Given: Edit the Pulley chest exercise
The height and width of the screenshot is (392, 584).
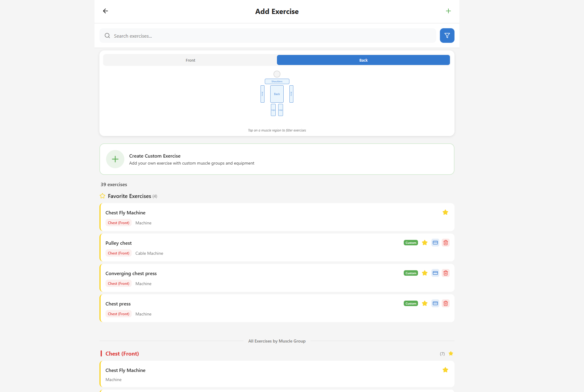Looking at the screenshot, I should point(435,243).
